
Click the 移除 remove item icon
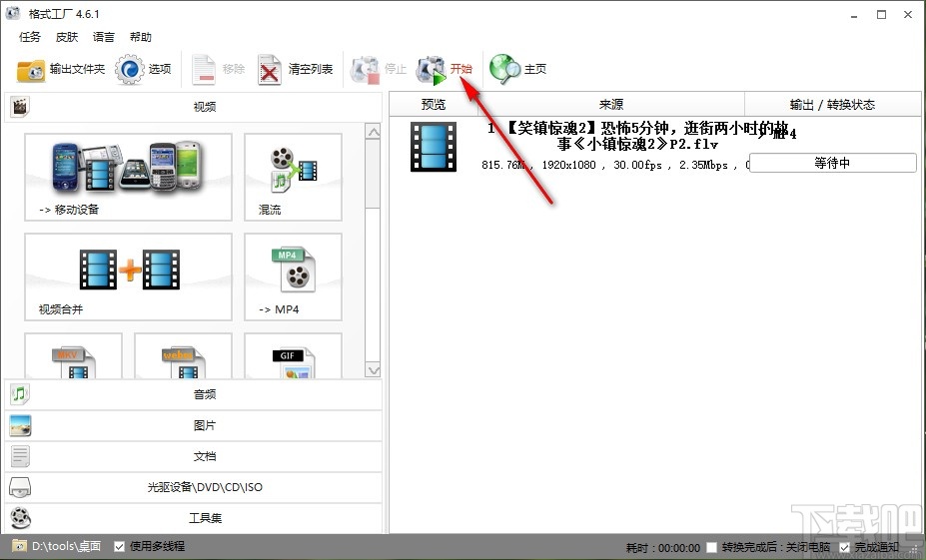(204, 70)
